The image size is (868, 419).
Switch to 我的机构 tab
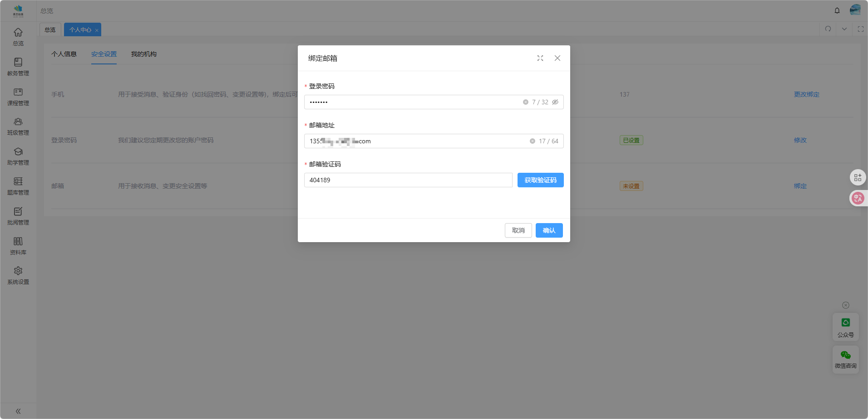(x=143, y=54)
